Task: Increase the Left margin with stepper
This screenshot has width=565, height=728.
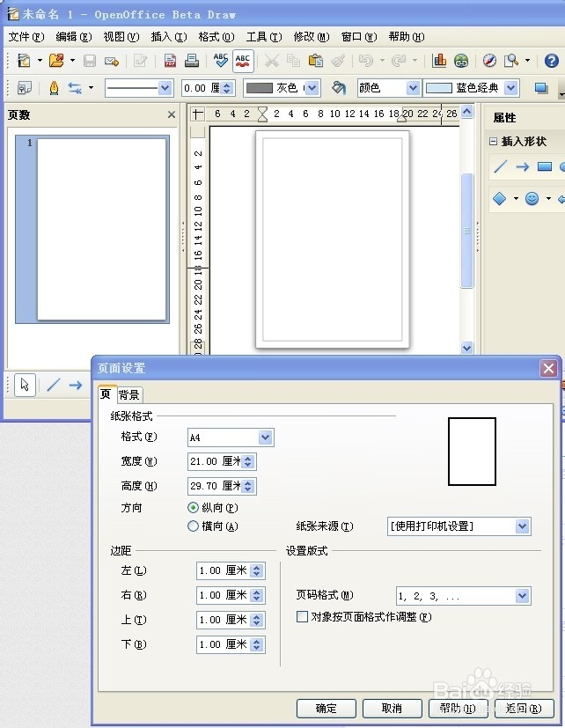Action: click(x=257, y=567)
